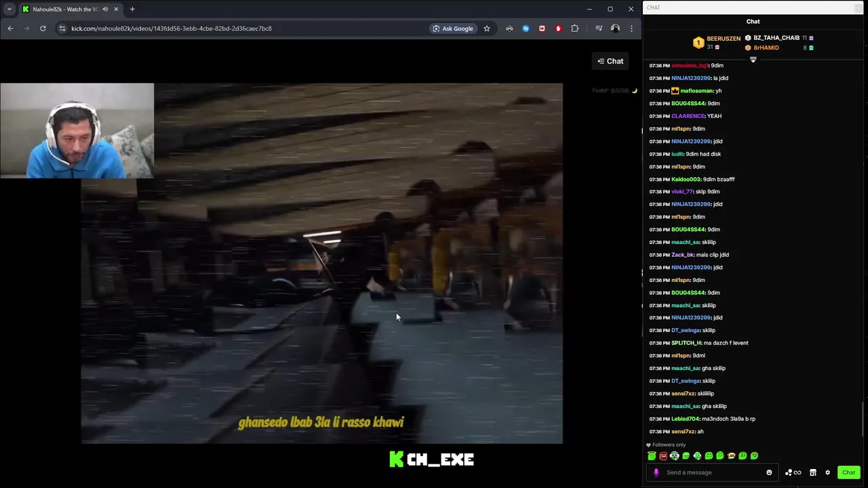868x488 pixels.
Task: Click username Kaidoo003 in chat
Action: coord(686,179)
